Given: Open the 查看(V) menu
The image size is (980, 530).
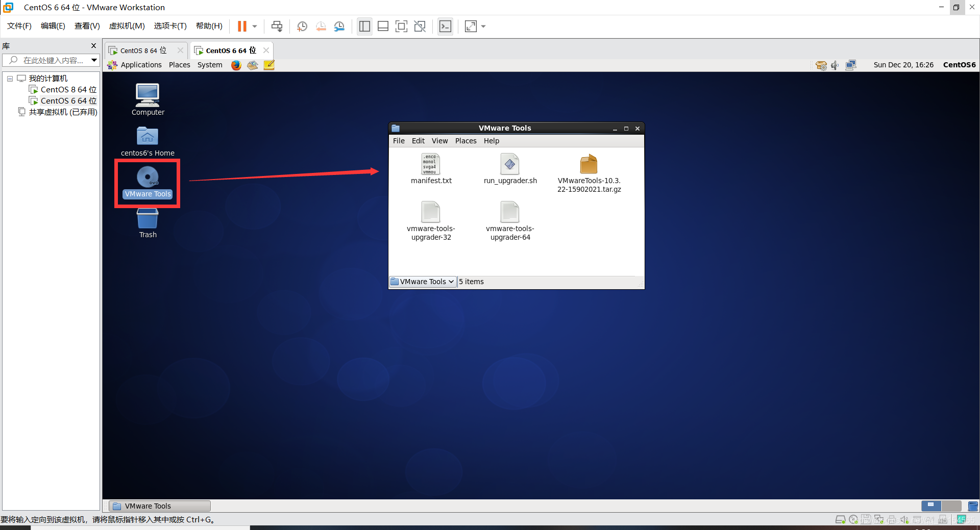Looking at the screenshot, I should coord(87,26).
